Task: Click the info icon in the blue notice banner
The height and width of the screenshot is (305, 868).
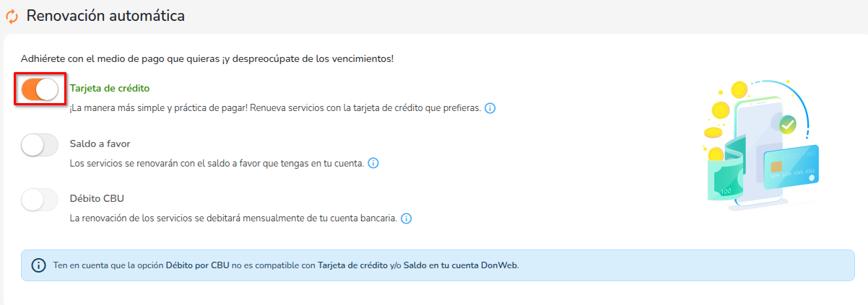Action: pos(38,265)
